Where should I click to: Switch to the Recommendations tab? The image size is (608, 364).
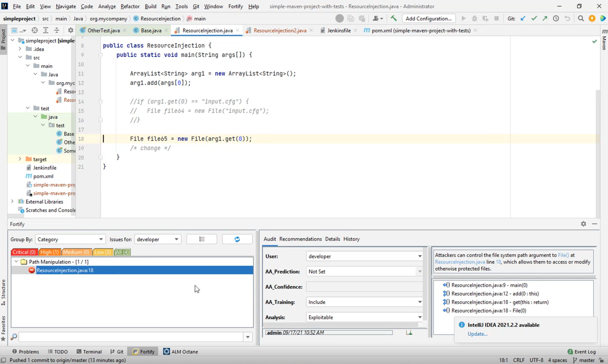(300, 239)
